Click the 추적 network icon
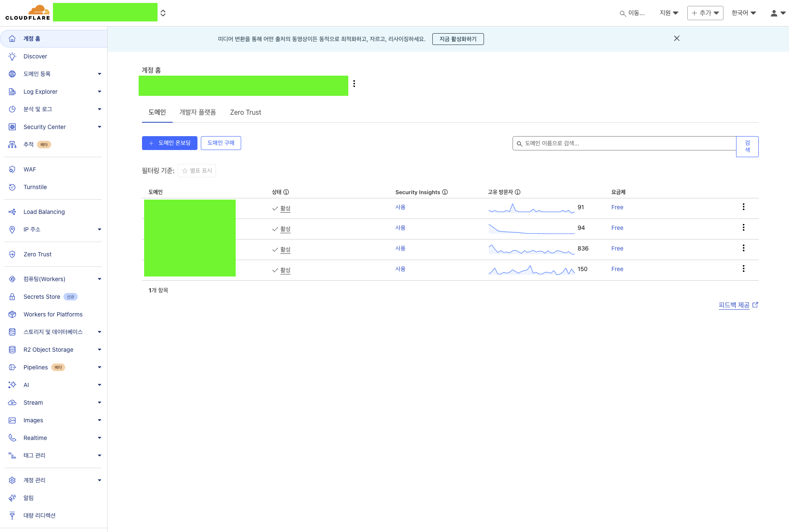 coord(12,145)
